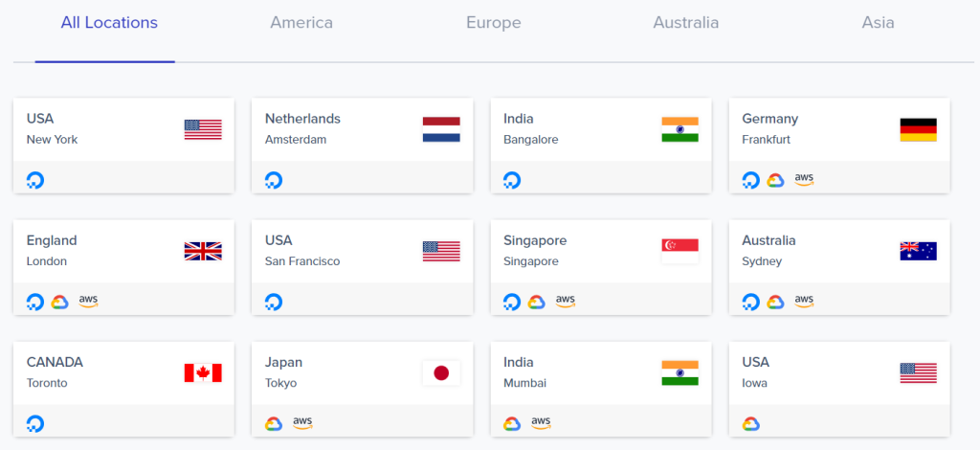Screen dimensions: 980x450
Task: Click the CANADA Toronto card title
Action: click(x=55, y=363)
